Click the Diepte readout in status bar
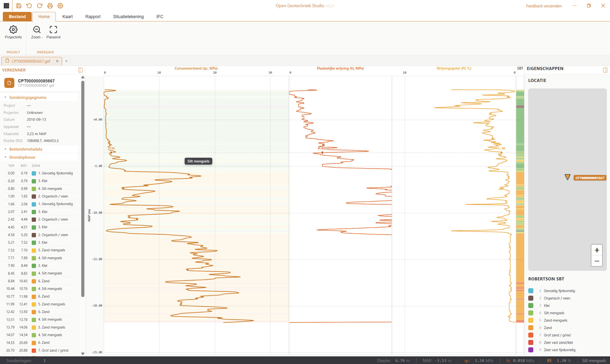This screenshot has height=364, width=610. click(393, 361)
